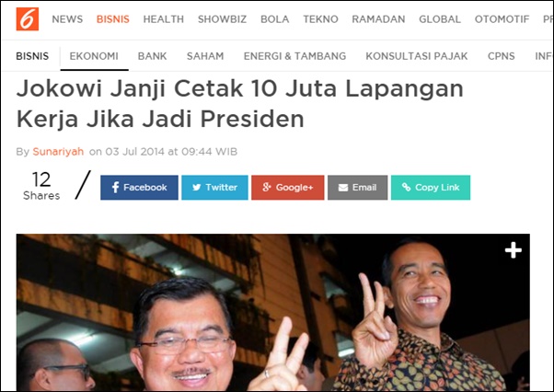This screenshot has width=554, height=392.
Task: Open the BOLA section
Action: tap(275, 19)
